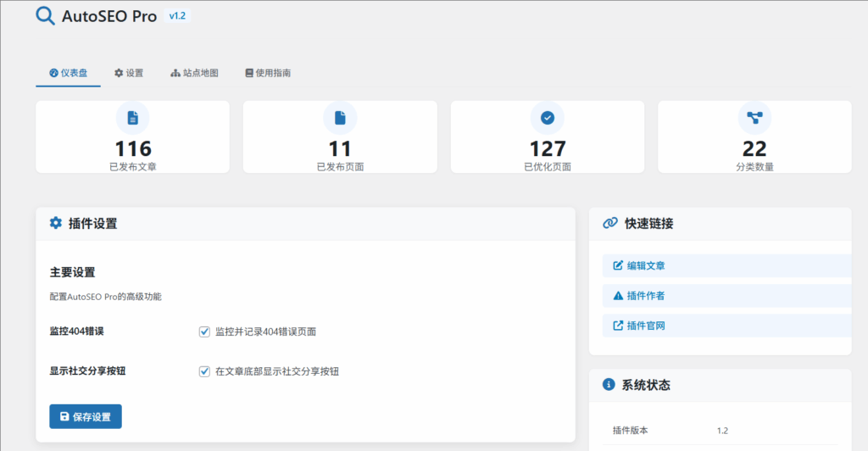The height and width of the screenshot is (451, 868).
Task: Click the 1.2 plugin version value
Action: coord(722,431)
